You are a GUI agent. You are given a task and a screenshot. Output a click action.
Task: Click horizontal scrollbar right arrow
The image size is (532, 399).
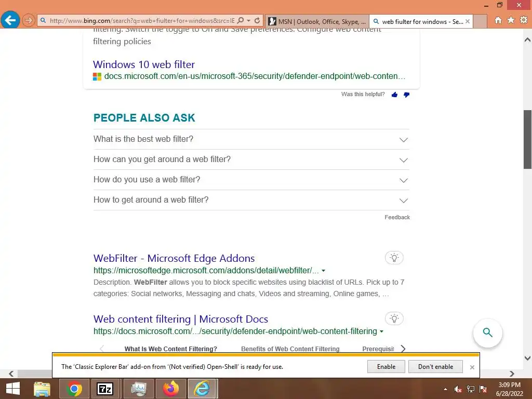pyautogui.click(x=512, y=374)
